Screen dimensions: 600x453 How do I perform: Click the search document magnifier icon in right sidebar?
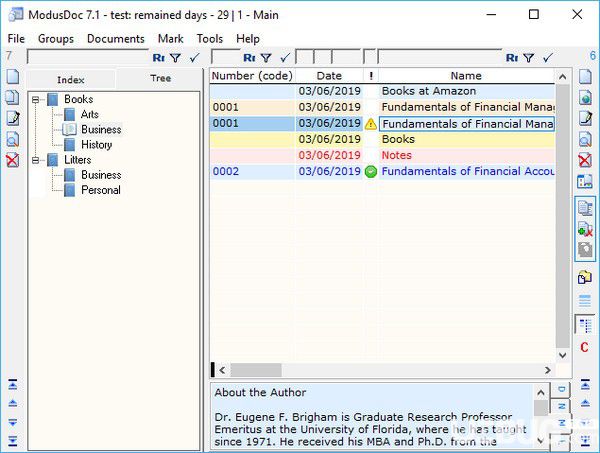click(x=585, y=139)
